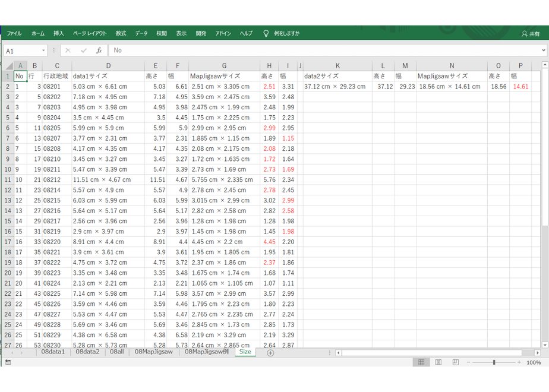Click the Name Box showing A1
Viewport: 549px width, 392px height.
23,50
